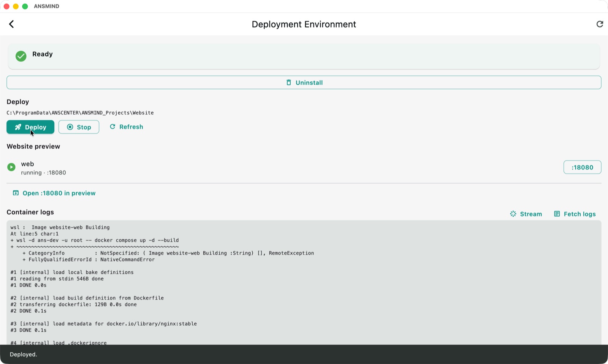Image resolution: width=608 pixels, height=364 pixels.
Task: Open :18080 in preview
Action: pyautogui.click(x=54, y=193)
